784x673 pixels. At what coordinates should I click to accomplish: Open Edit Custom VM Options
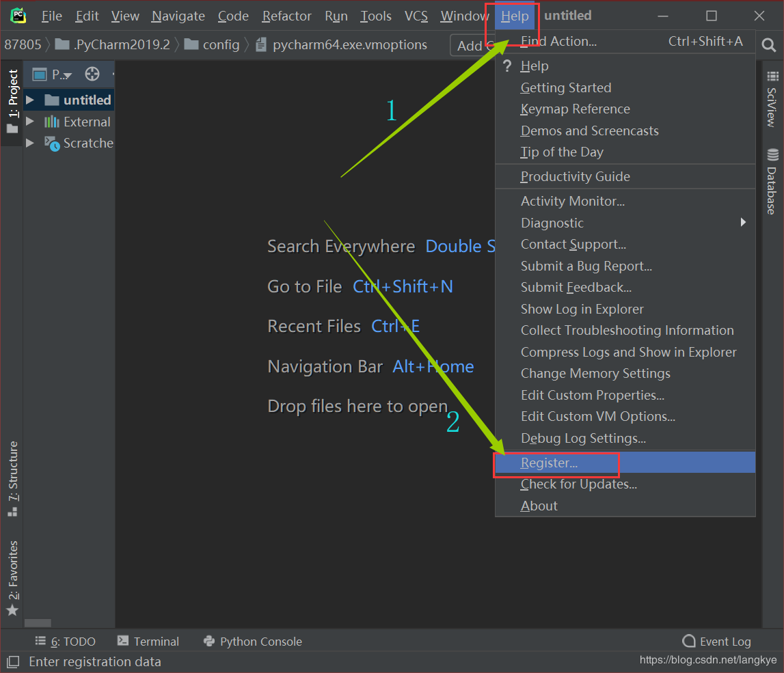click(x=625, y=416)
